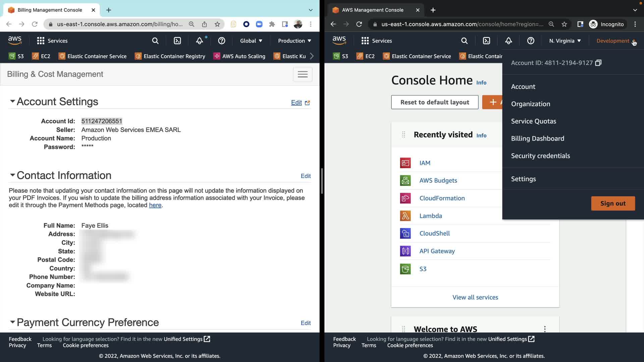Collapse the Account Settings section

coord(12,101)
